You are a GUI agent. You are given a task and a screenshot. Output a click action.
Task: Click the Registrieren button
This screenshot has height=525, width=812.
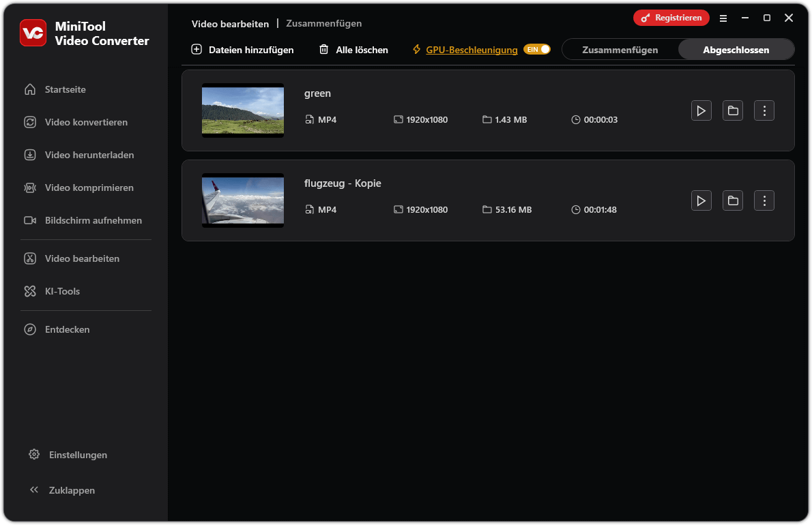(671, 18)
